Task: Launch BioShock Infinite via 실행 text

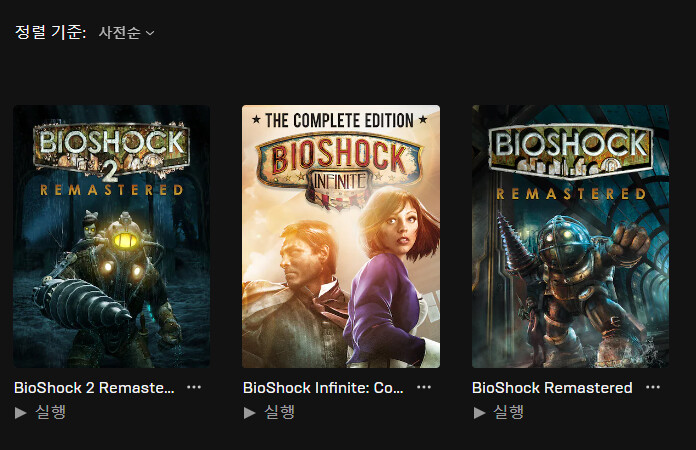Action: [280, 412]
